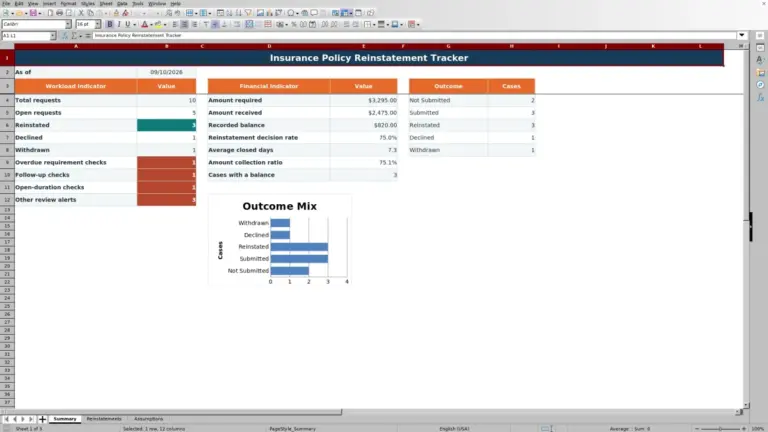This screenshot has height=432, width=768.
Task: Open the borders dropdown arrow
Action: (374, 24)
